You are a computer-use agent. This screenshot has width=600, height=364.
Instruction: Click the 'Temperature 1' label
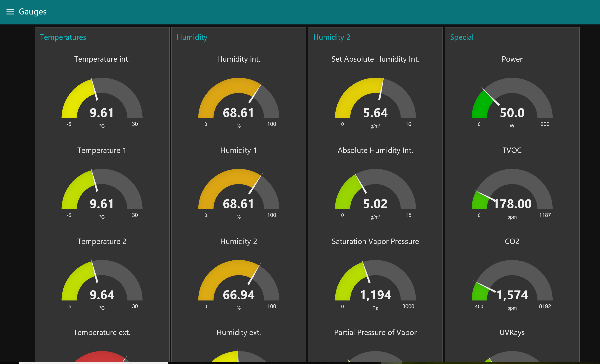click(102, 151)
